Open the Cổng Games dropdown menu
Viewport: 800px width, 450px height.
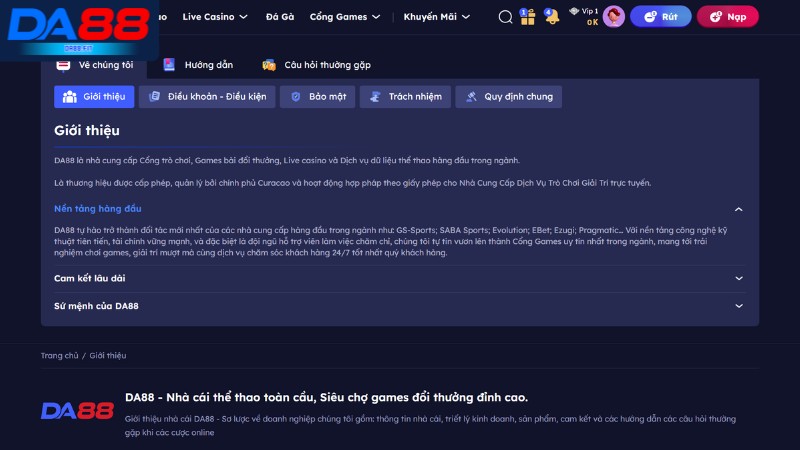point(345,17)
